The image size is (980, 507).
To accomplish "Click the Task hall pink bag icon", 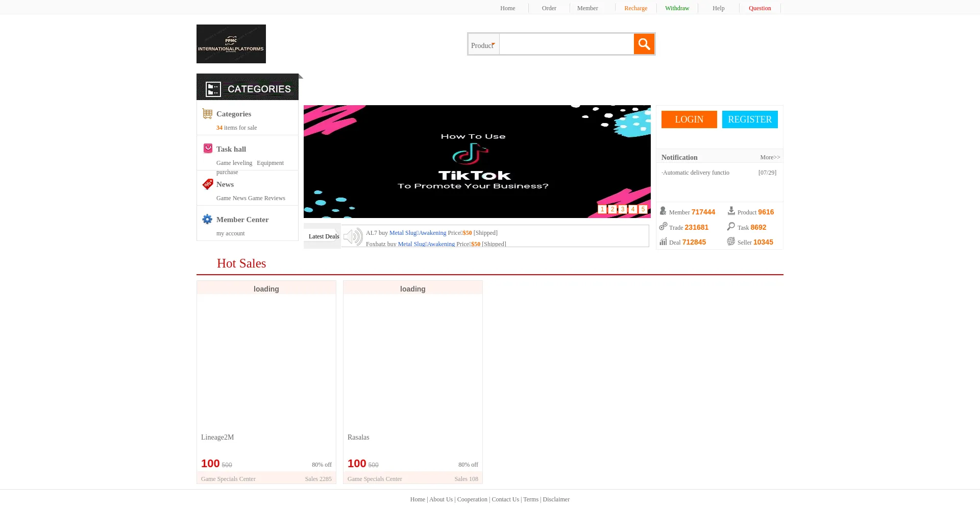I will pyautogui.click(x=208, y=149).
